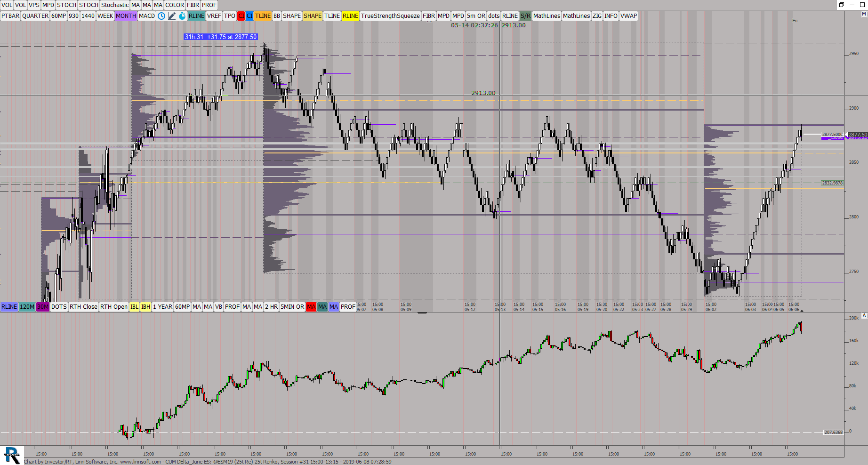Click the blue MA button
The width and height of the screenshot is (868, 465).
click(x=334, y=307)
